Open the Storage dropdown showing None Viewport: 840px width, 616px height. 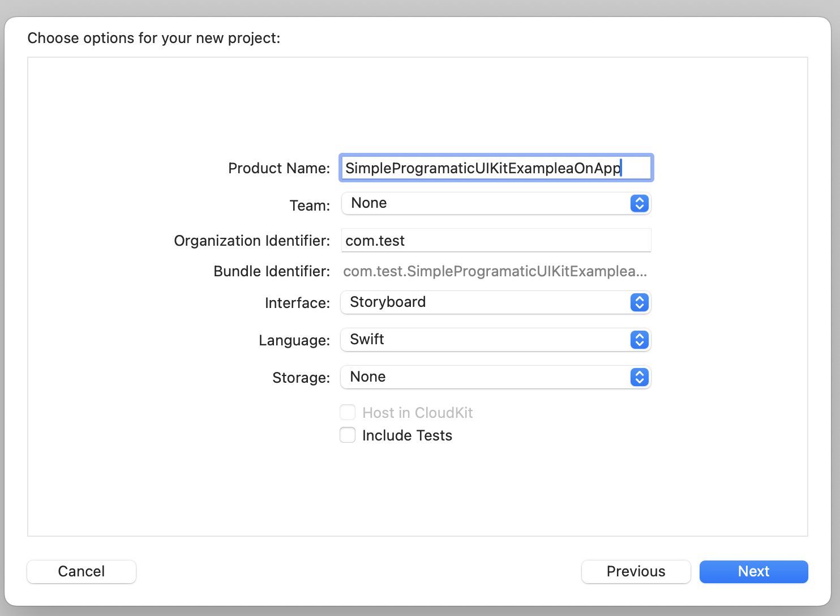tap(487, 377)
